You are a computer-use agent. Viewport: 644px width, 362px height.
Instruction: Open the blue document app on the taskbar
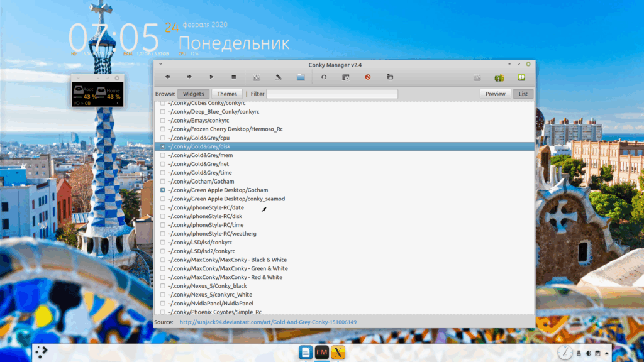pyautogui.click(x=306, y=352)
